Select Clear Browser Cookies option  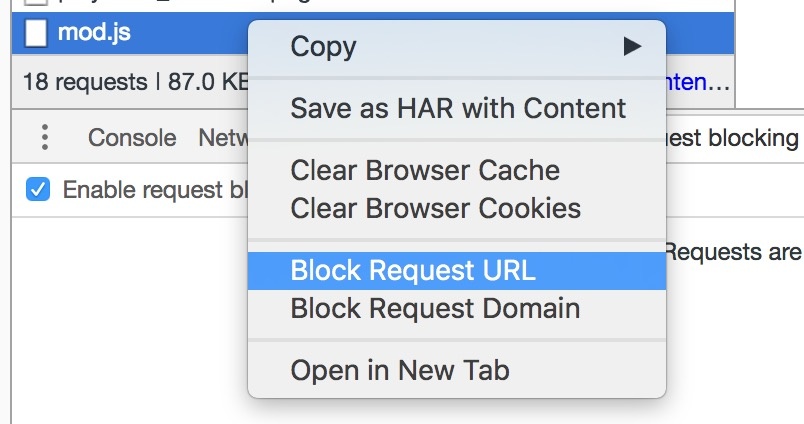coord(435,208)
